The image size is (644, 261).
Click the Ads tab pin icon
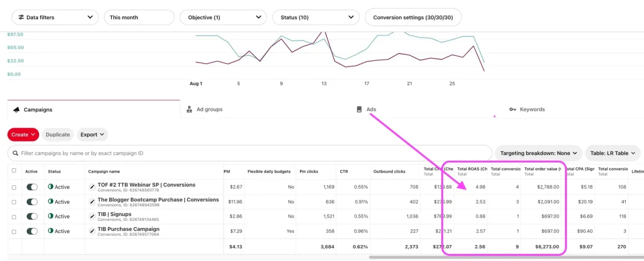pos(360,109)
